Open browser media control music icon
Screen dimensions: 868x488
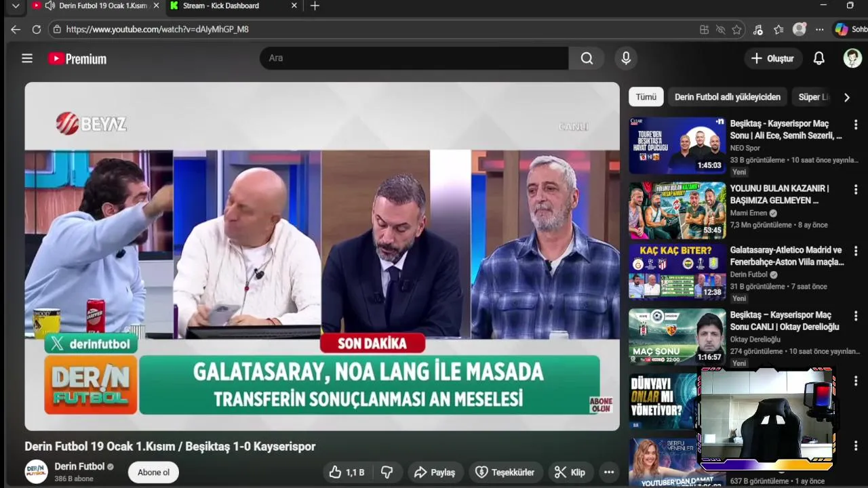point(758,29)
